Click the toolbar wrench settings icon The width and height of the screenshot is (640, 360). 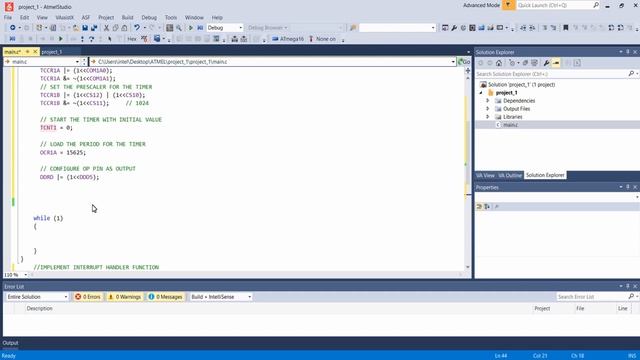point(454,28)
